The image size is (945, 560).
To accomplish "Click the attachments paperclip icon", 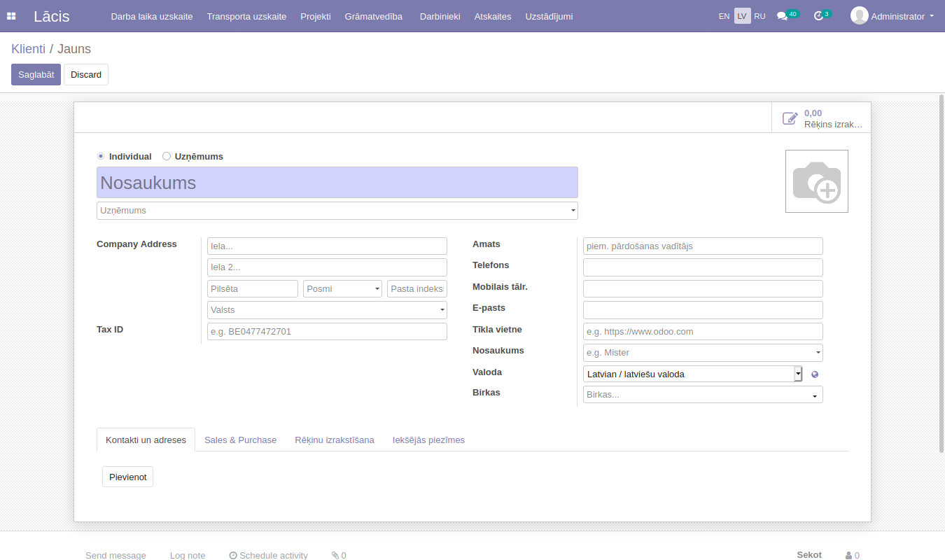I will pyautogui.click(x=335, y=555).
